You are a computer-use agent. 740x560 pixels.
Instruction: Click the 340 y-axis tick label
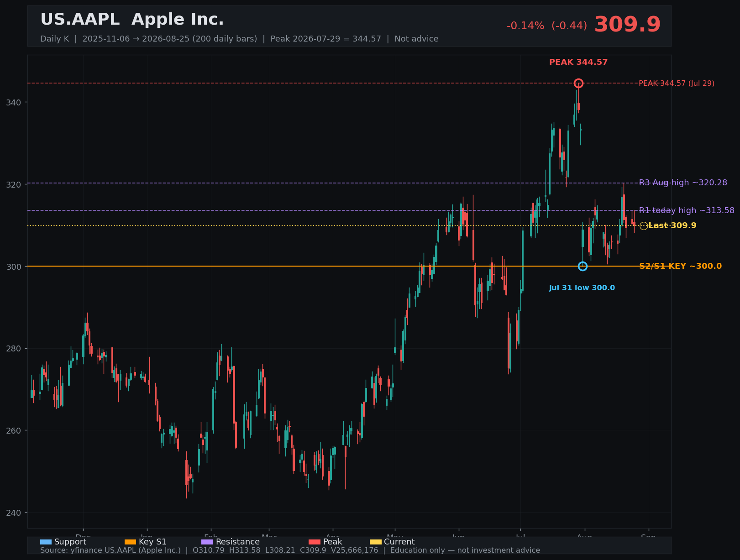[x=14, y=102]
